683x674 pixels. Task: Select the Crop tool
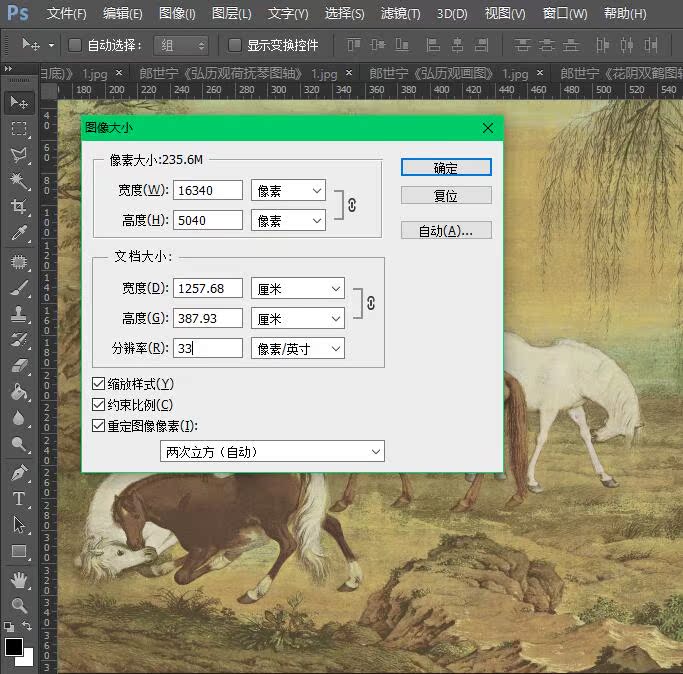pos(19,206)
